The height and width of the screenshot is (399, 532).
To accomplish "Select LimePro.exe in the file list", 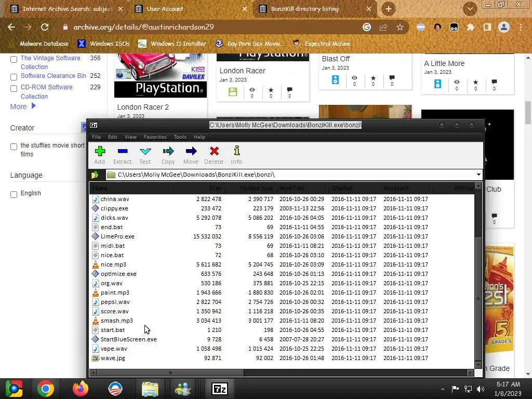I will (117, 236).
